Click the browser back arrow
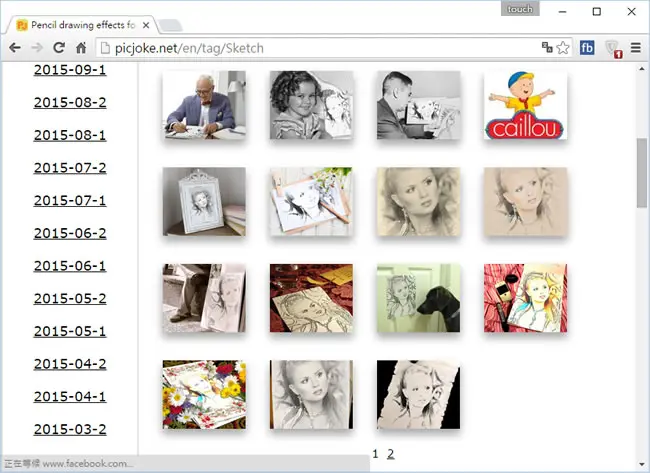Image resolution: width=650 pixels, height=473 pixels. (x=15, y=48)
